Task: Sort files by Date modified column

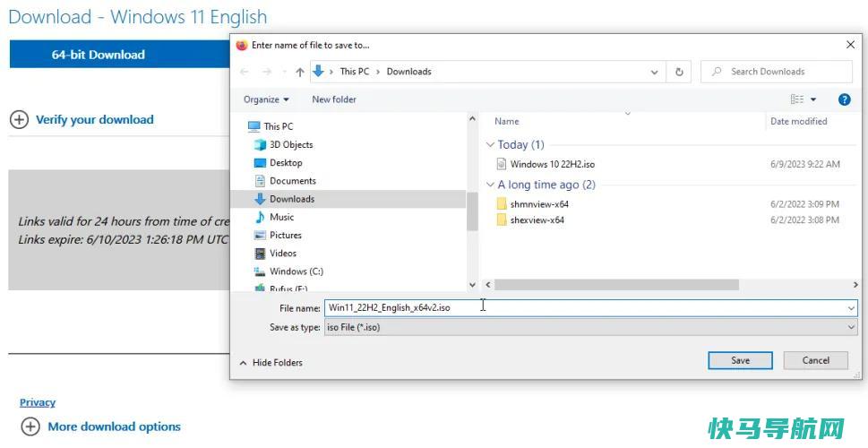Action: point(798,121)
